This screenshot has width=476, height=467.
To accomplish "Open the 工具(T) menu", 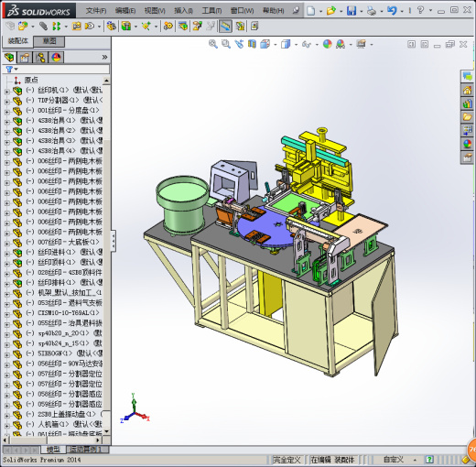I will click(211, 11).
